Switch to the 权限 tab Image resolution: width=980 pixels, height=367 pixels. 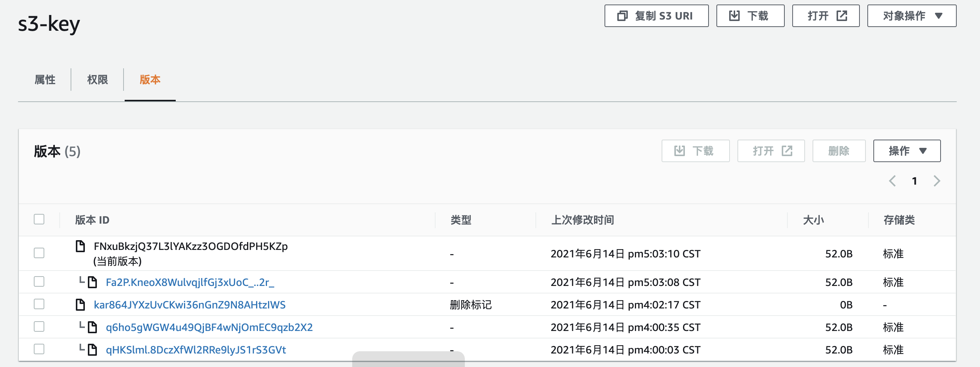click(x=97, y=80)
